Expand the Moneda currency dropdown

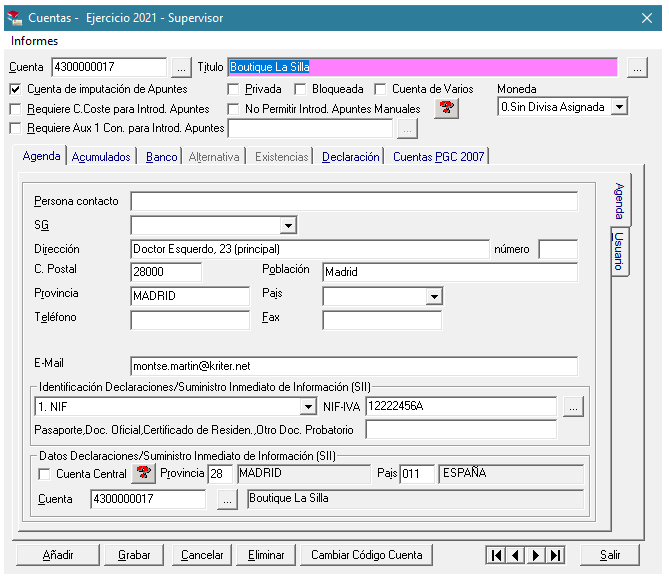(x=619, y=107)
